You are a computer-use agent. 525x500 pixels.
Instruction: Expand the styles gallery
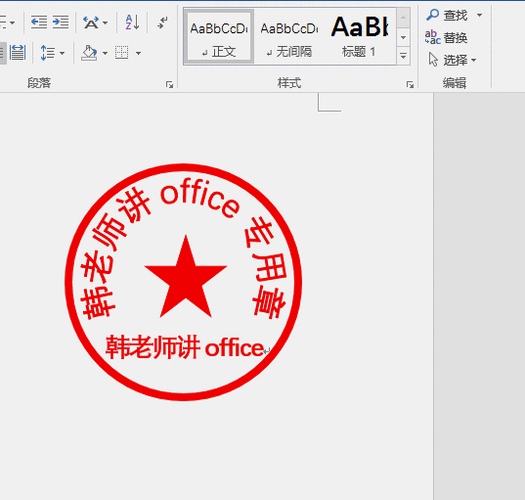(403, 56)
